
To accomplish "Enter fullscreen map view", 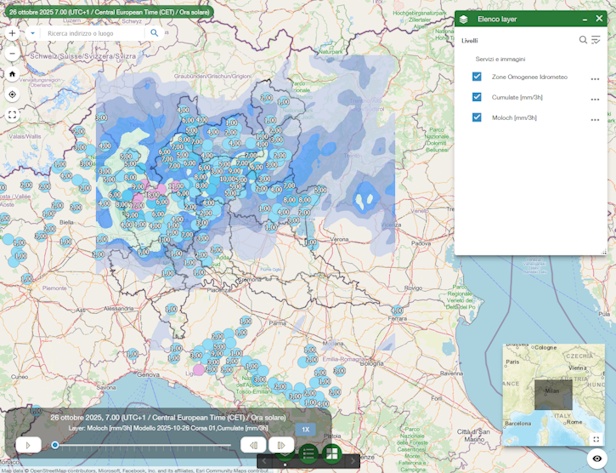I will pyautogui.click(x=12, y=115).
